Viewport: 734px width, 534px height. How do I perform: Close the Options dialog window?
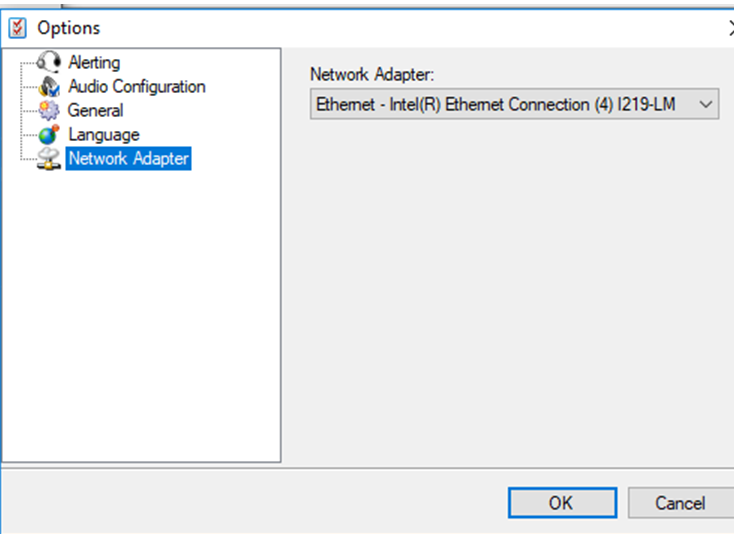[729, 28]
